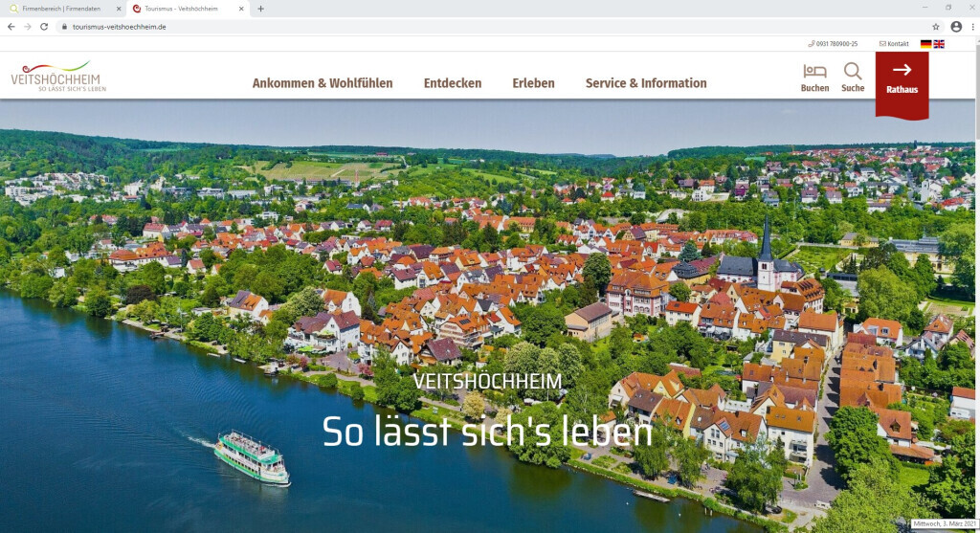This screenshot has height=533, width=980.
Task: Bookmark page with the star icon
Action: coord(936,27)
